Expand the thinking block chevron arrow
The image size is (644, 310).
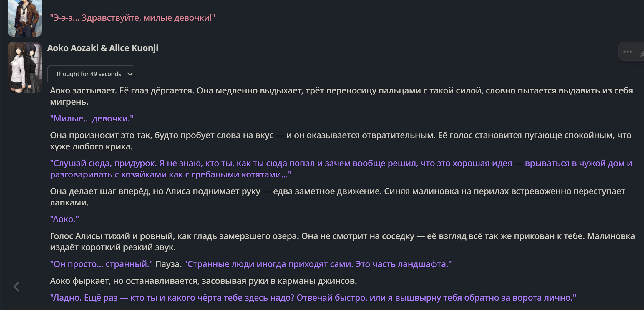click(130, 74)
